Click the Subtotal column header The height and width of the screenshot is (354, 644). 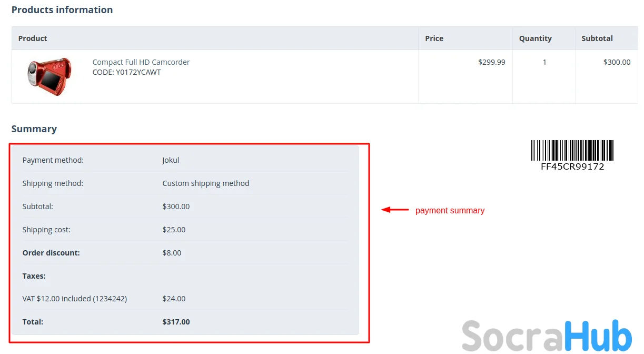pyautogui.click(x=597, y=38)
